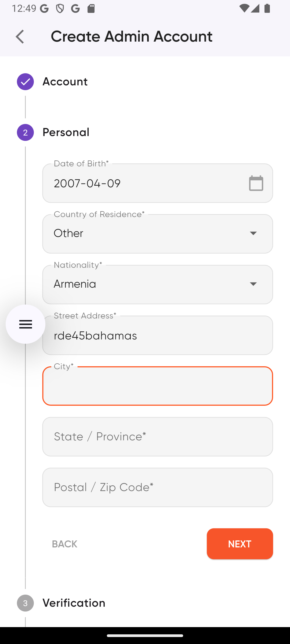Tap the floating hamburger menu button
The height and width of the screenshot is (644, 290).
point(25,324)
